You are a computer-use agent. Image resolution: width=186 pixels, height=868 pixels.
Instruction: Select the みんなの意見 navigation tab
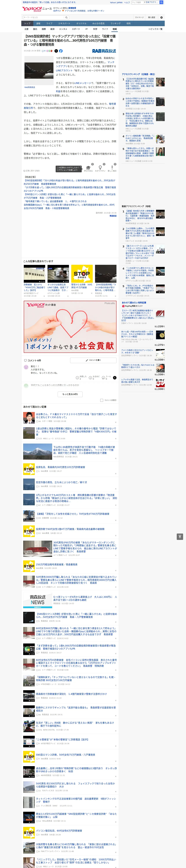pos(98,24)
